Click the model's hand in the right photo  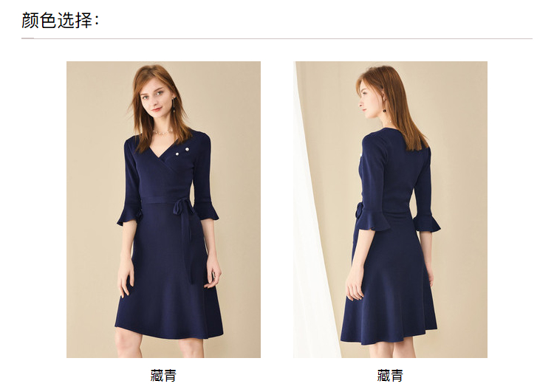(x=355, y=286)
